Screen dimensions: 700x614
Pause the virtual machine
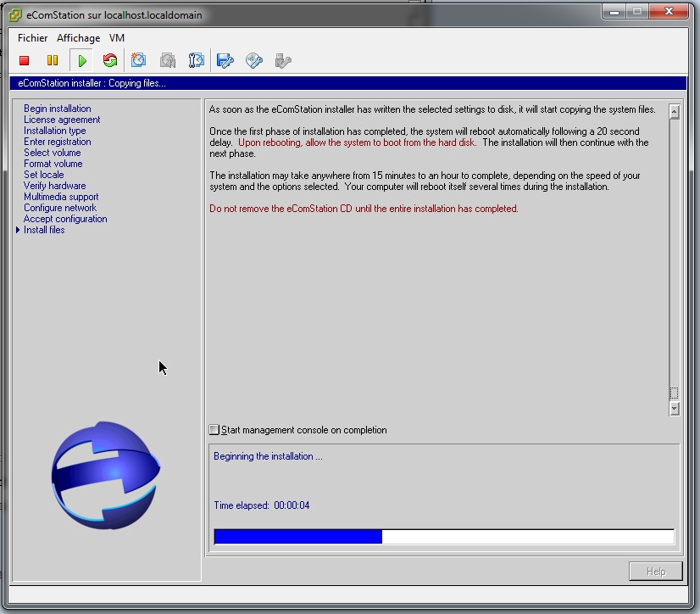point(53,60)
